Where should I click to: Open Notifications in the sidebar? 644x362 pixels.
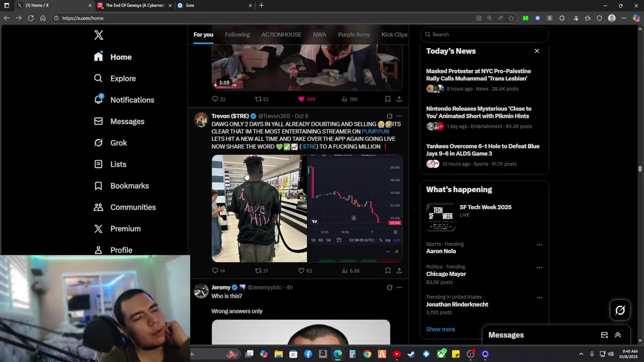[124, 100]
